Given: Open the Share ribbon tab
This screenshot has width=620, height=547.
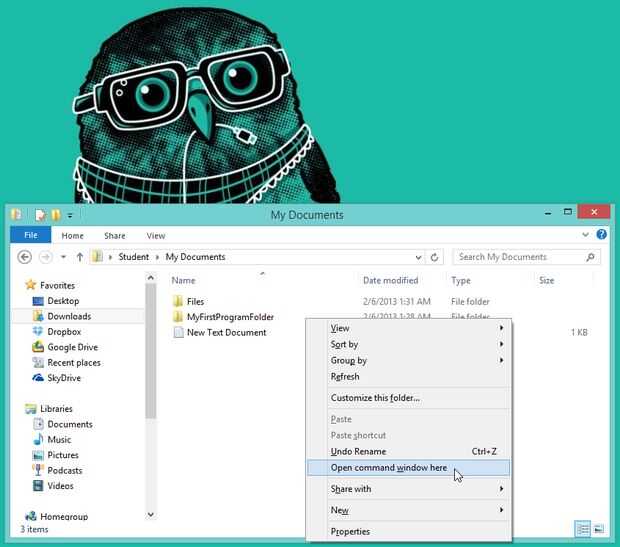Looking at the screenshot, I should [115, 236].
